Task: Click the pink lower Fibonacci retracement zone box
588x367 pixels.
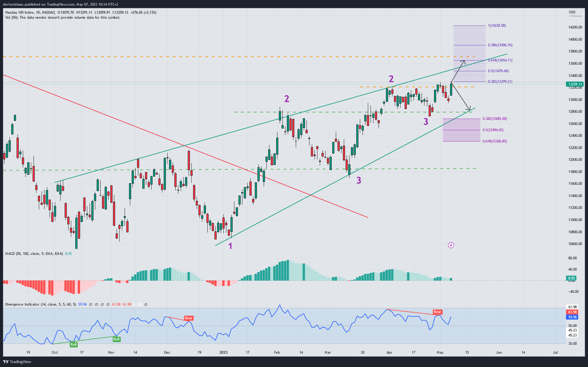Action: tap(461, 130)
